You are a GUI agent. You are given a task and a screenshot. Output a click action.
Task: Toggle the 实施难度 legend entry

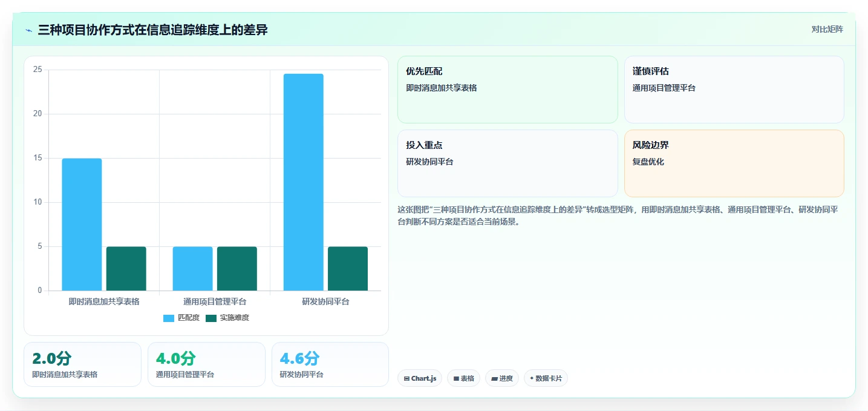tap(227, 318)
